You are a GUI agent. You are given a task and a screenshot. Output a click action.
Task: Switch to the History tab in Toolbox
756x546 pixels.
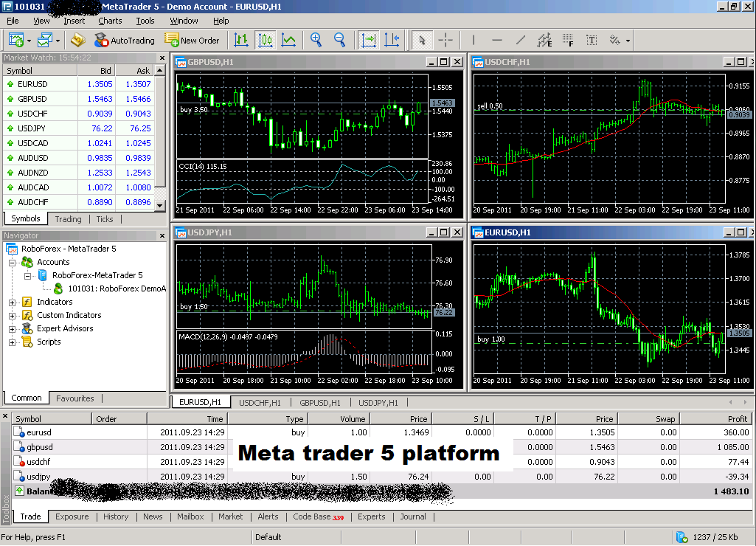[x=116, y=516]
